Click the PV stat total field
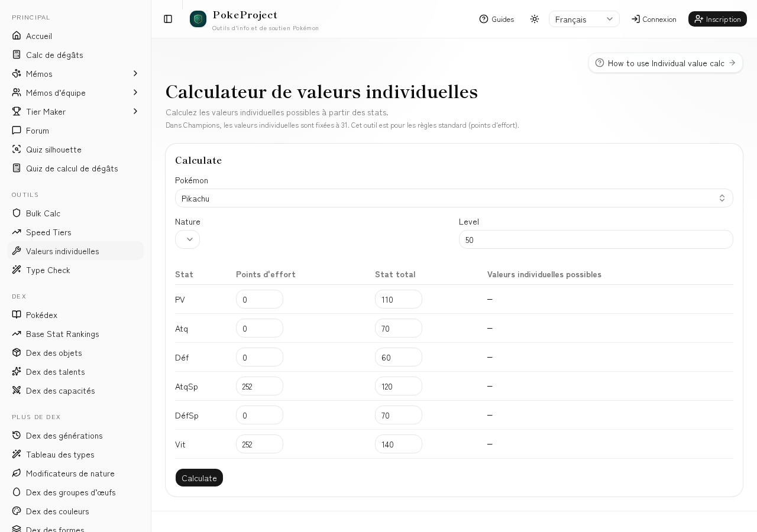Image resolution: width=757 pixels, height=532 pixels. pos(399,299)
